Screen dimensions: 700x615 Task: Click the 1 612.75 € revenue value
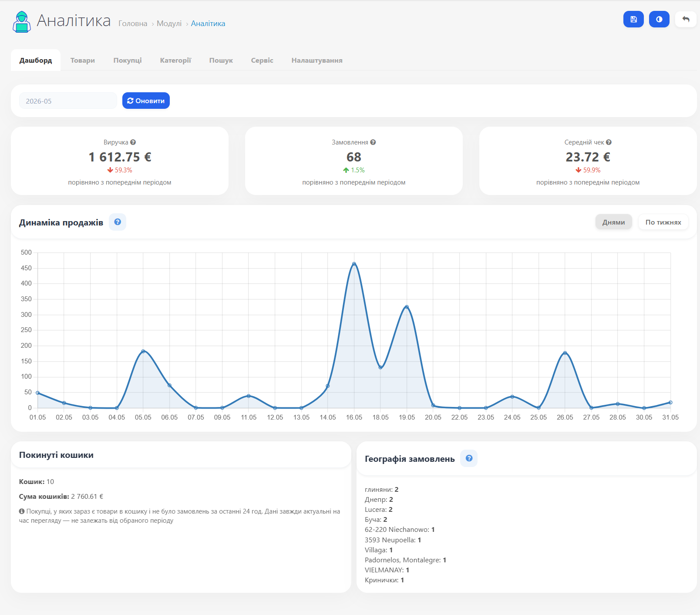tap(120, 157)
